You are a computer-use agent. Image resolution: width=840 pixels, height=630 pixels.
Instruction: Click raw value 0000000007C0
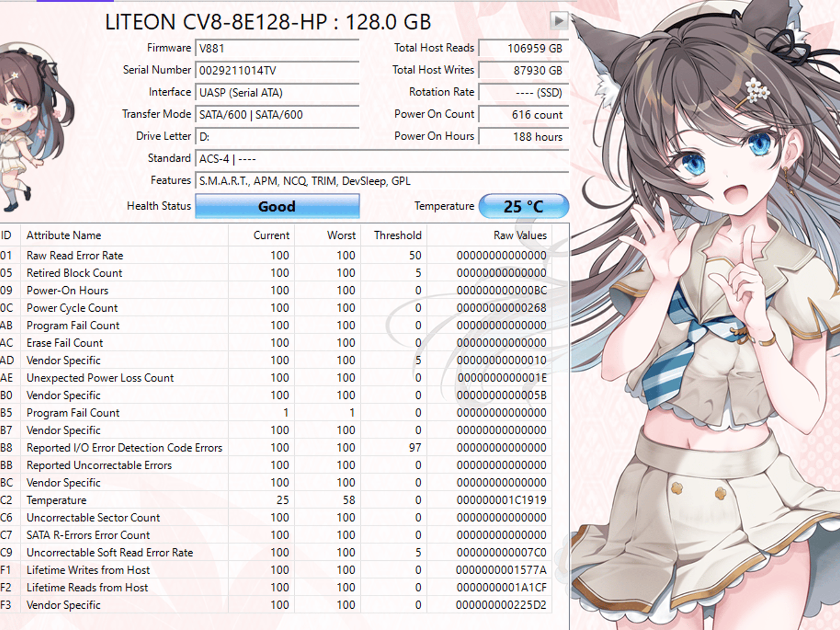pyautogui.click(x=502, y=552)
